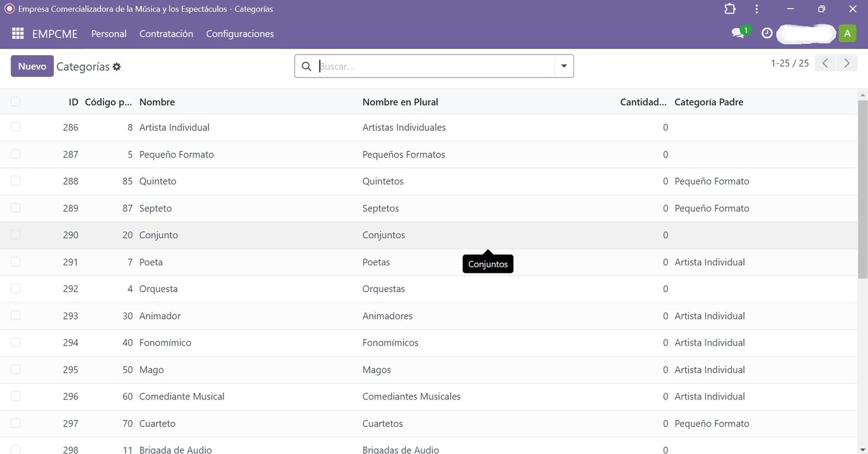Click the app favicon in title bar
Screen dimensions: 868x454
[x=9, y=9]
